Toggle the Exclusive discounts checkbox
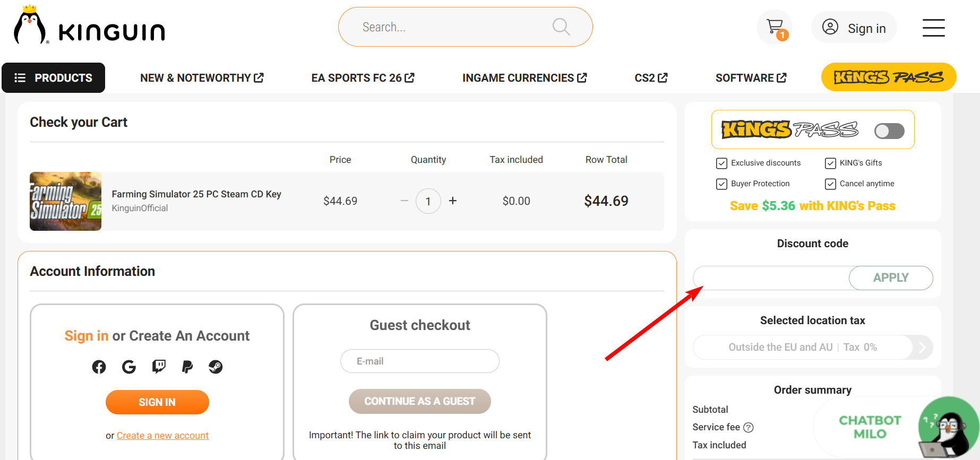980x460 pixels. pos(721,163)
